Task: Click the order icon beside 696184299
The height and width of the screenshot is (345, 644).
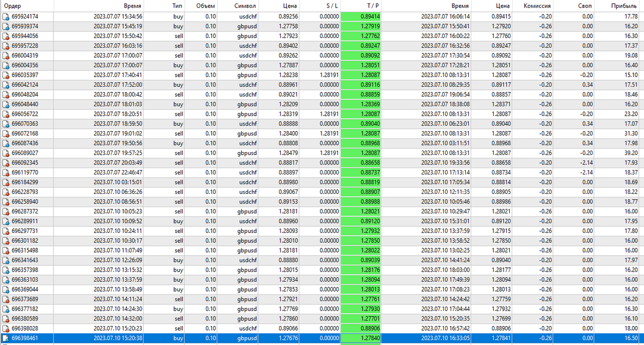Action: coord(6,182)
